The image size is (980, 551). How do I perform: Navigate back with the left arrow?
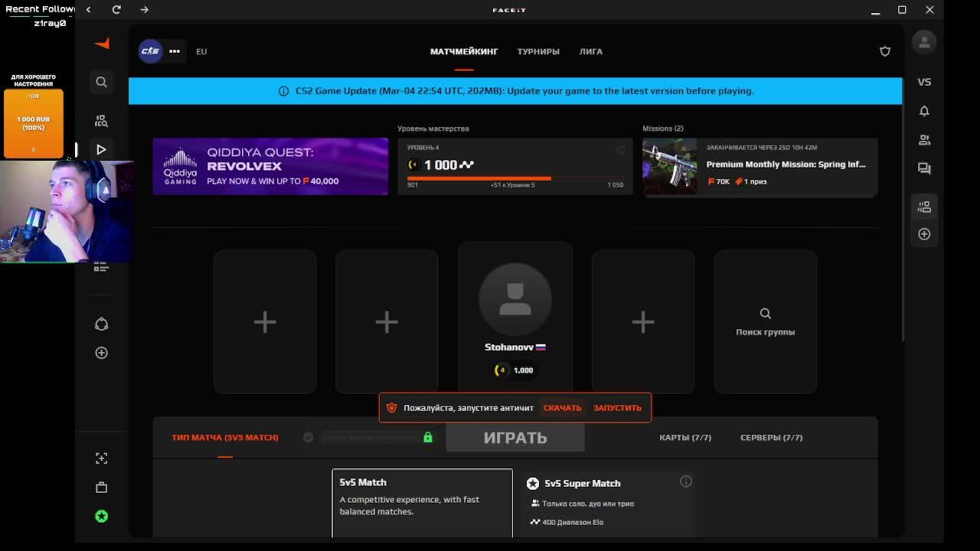coord(89,9)
